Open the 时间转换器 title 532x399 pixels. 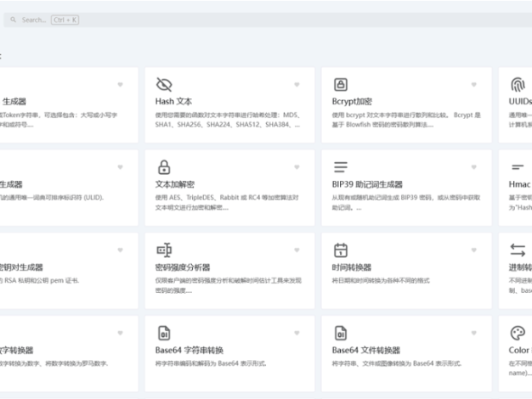click(x=352, y=267)
